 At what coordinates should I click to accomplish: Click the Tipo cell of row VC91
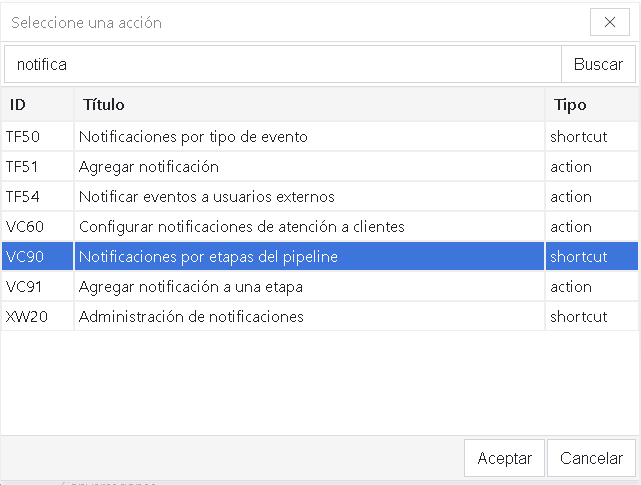coord(571,287)
